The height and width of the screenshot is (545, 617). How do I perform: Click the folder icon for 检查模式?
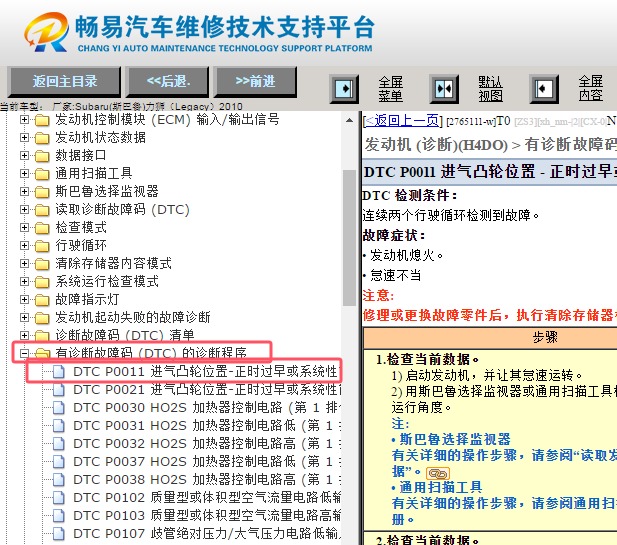(x=42, y=228)
